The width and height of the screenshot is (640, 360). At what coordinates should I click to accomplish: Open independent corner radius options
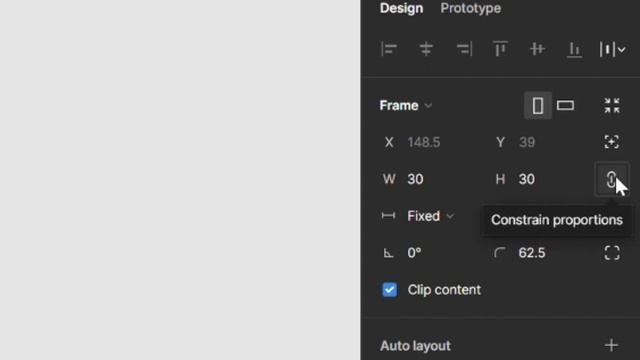point(612,253)
